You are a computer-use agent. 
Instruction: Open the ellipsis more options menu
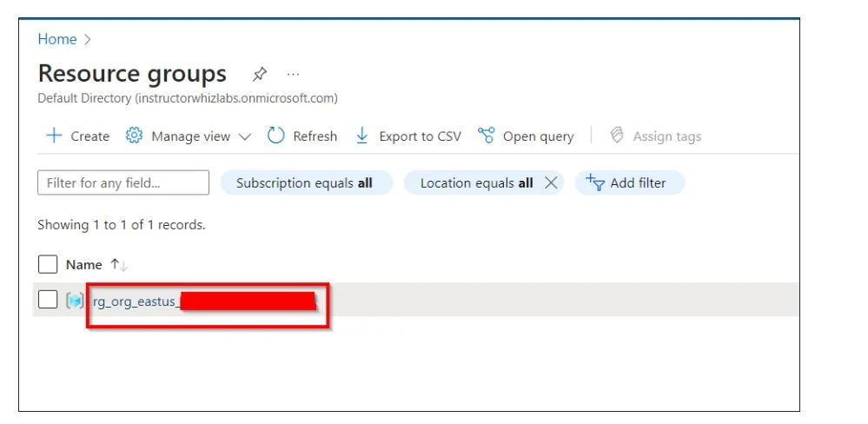pyautogui.click(x=293, y=74)
